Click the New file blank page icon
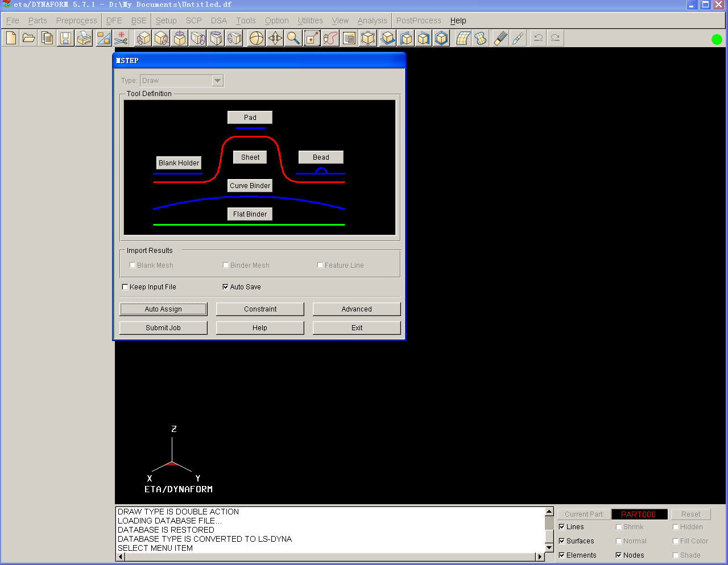Viewport: 728px width, 565px height. (x=11, y=38)
